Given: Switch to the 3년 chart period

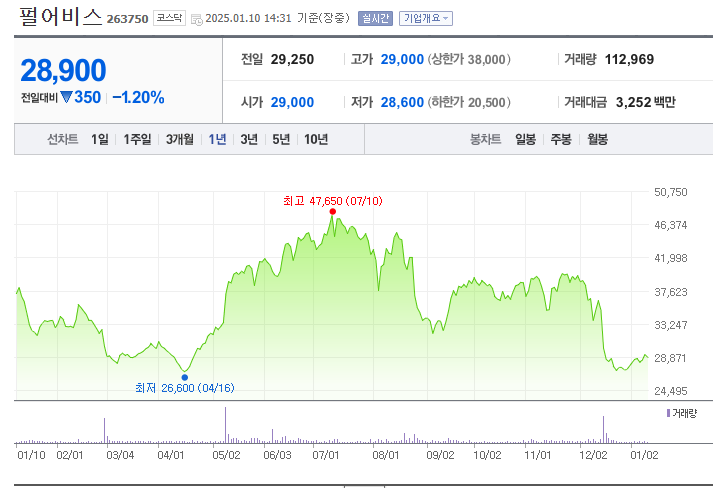Looking at the screenshot, I should pos(249,139).
